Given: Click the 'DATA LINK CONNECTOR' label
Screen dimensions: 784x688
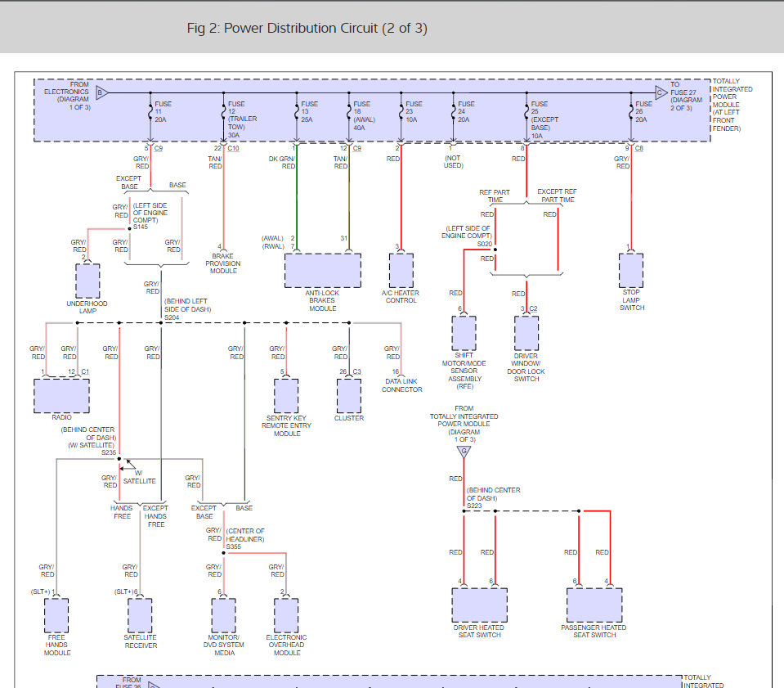Looking at the screenshot, I should pyautogui.click(x=401, y=385).
